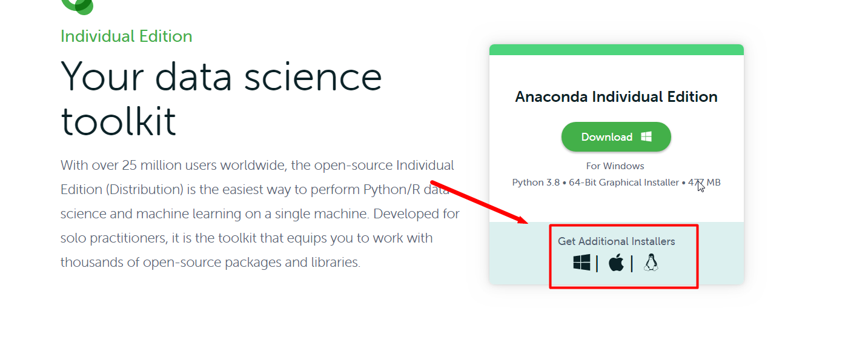868x339 pixels.
Task: Click the Windows logo inside Download button
Action: [x=646, y=137]
